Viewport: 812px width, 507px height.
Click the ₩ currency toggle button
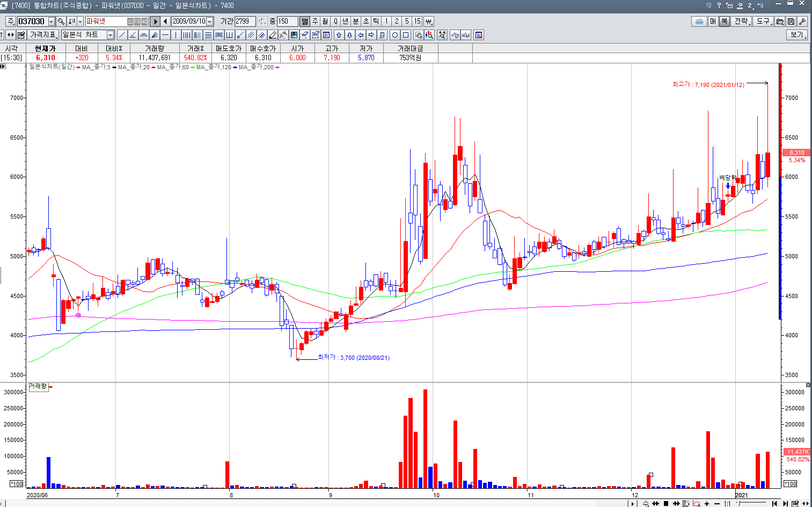(x=429, y=21)
